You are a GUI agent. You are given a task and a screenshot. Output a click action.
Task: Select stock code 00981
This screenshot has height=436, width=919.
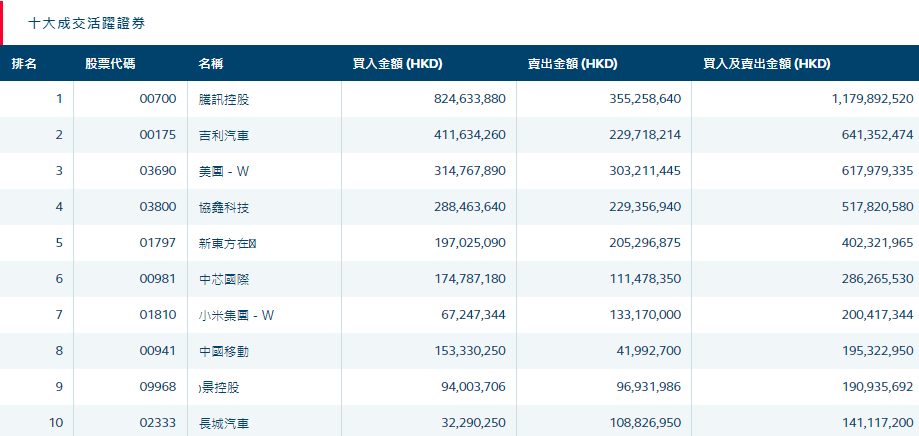point(158,279)
